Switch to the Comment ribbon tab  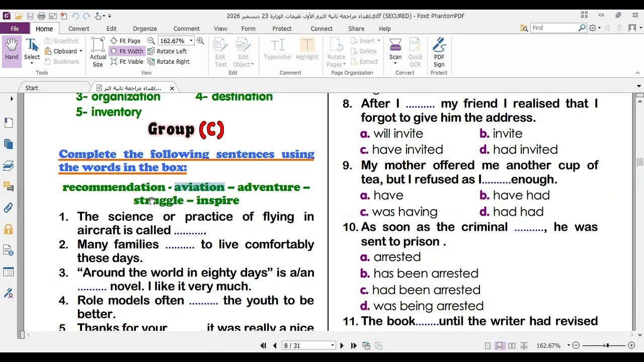pos(187,29)
